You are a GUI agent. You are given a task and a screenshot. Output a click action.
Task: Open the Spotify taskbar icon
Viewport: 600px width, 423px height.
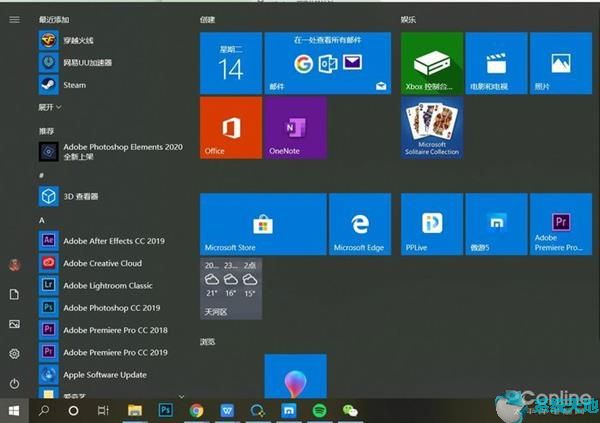[320, 411]
